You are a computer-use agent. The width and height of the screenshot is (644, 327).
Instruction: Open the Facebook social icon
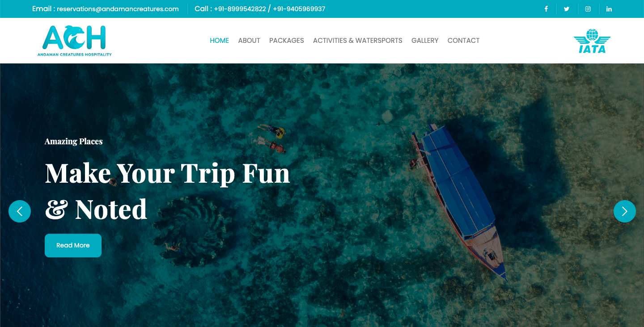546,9
